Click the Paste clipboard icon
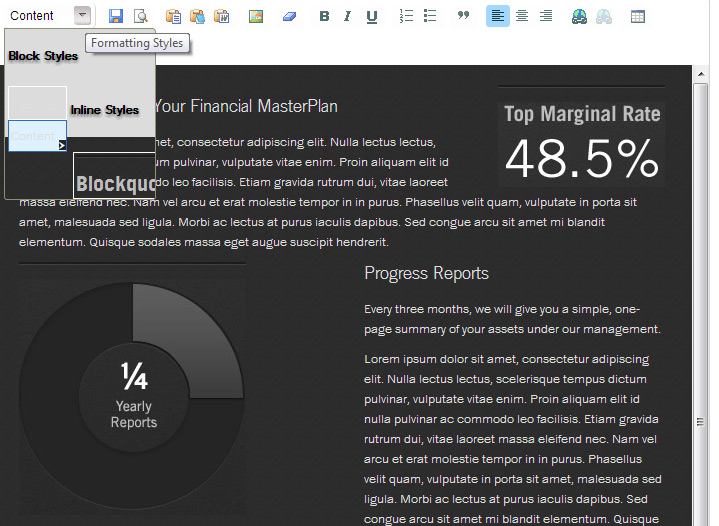Image resolution: width=719 pixels, height=526 pixels. 173,16
